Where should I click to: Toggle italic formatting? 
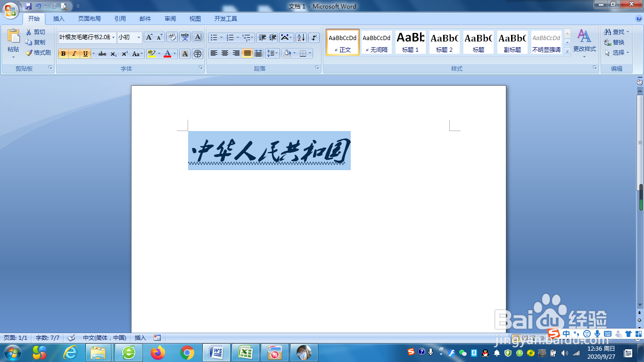74,53
